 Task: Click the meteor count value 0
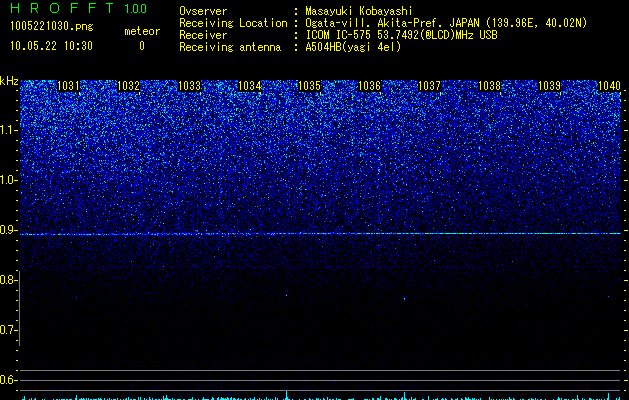(x=142, y=46)
